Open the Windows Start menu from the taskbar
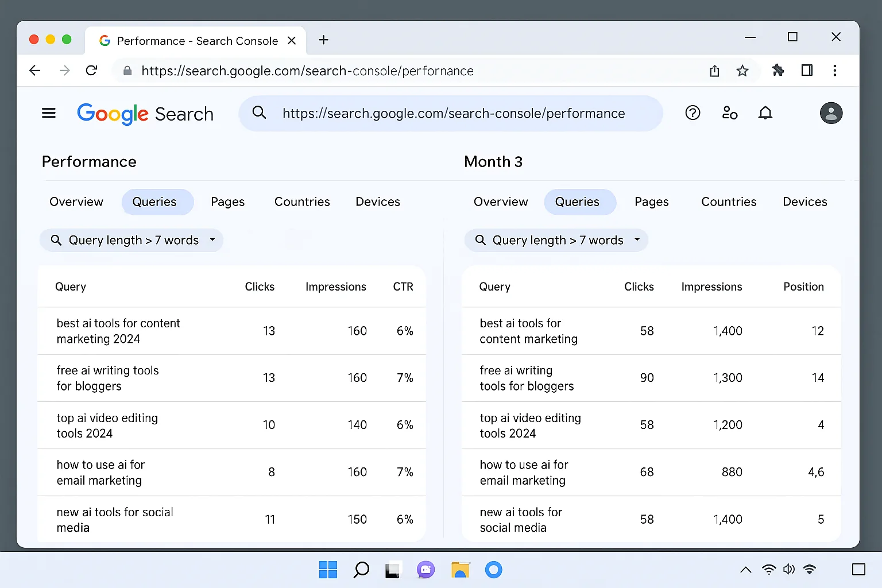This screenshot has height=588, width=882. [x=328, y=570]
